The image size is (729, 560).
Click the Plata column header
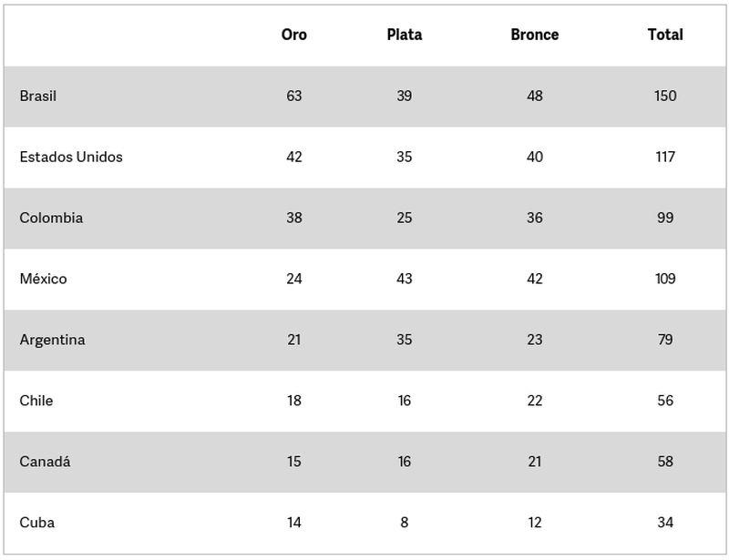coord(404,35)
